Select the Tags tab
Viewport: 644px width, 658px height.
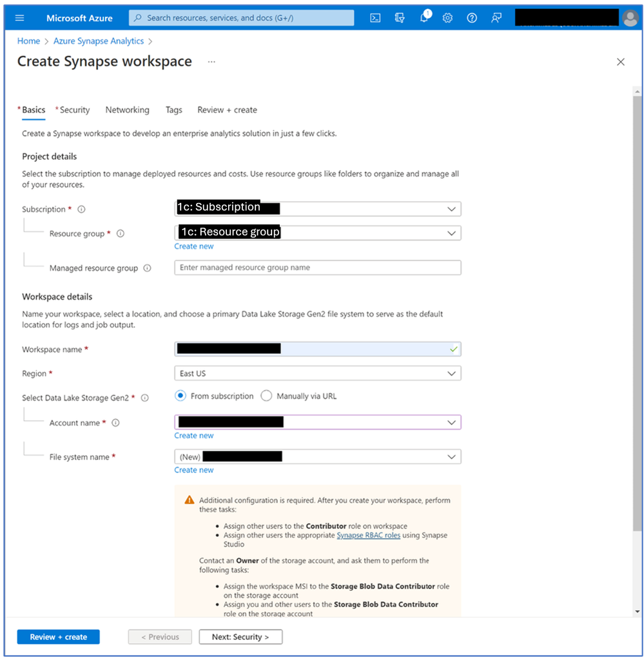[174, 110]
